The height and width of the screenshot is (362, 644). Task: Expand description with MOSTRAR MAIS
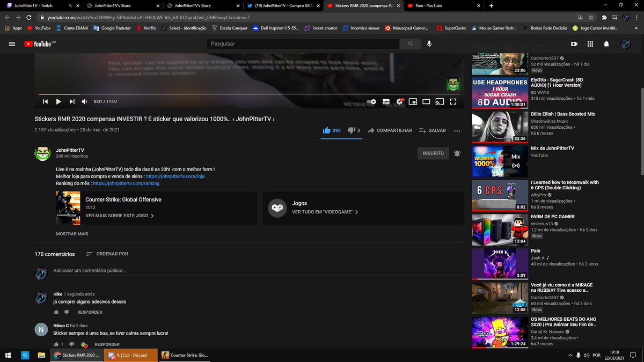(72, 234)
